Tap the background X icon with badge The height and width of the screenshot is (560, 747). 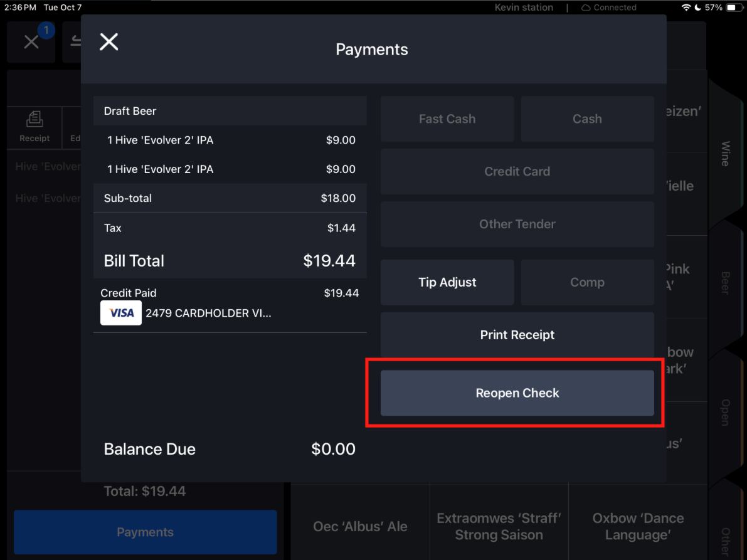(x=31, y=41)
